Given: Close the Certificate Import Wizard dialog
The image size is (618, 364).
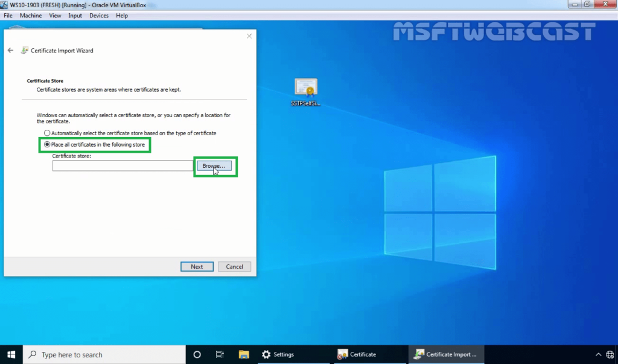Looking at the screenshot, I should coord(249,36).
